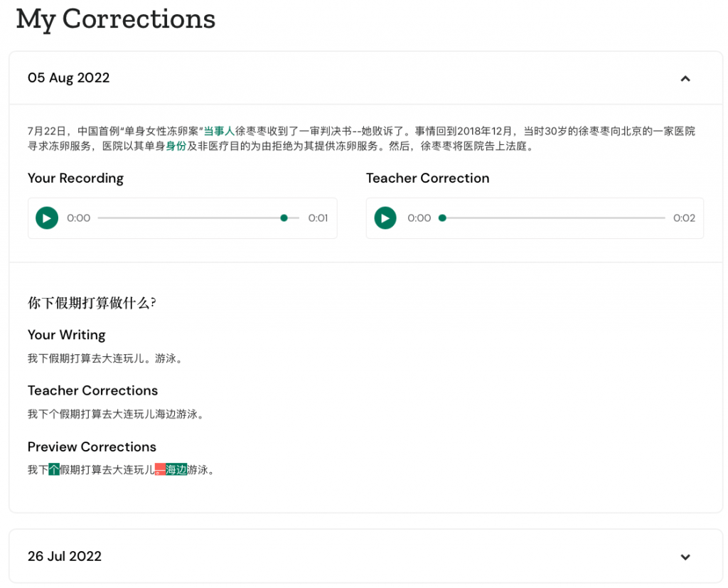Click the question 你下假期打算做什么
Screen dimensions: 728x588
92,304
